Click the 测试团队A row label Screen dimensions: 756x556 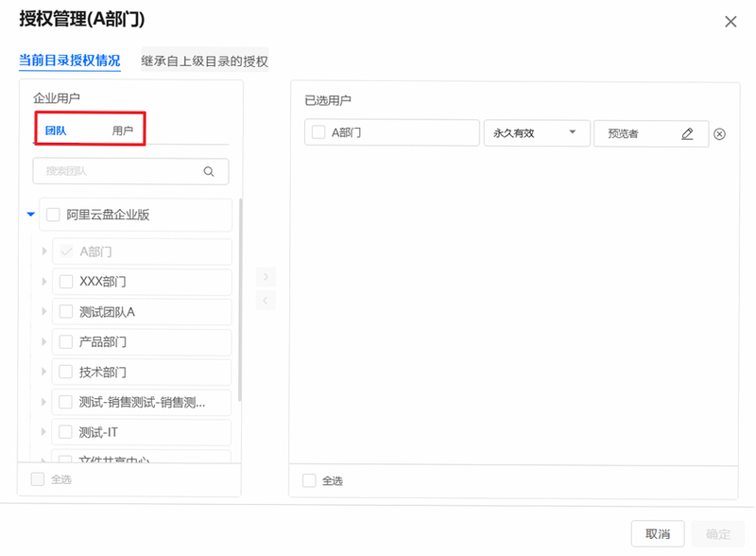[107, 312]
